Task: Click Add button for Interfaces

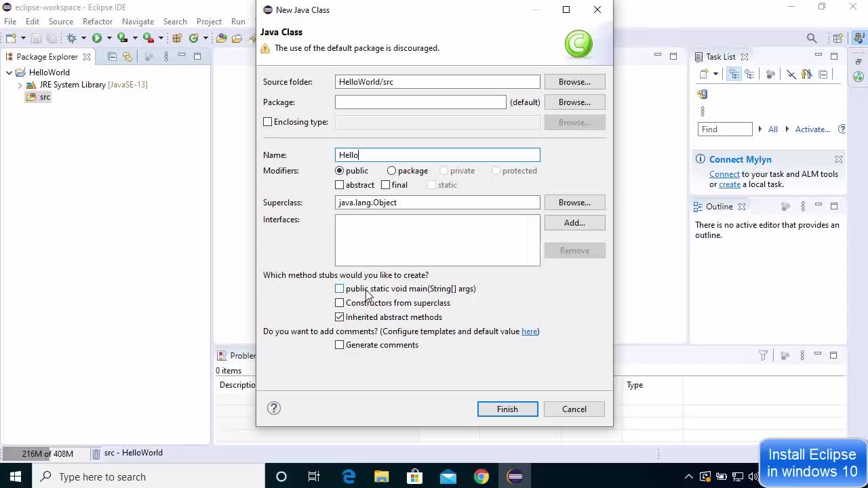Action: tap(574, 223)
